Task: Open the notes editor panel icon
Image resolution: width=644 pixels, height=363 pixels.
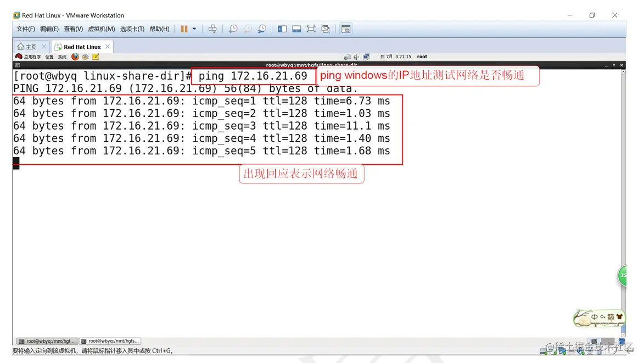Action: tap(96, 57)
